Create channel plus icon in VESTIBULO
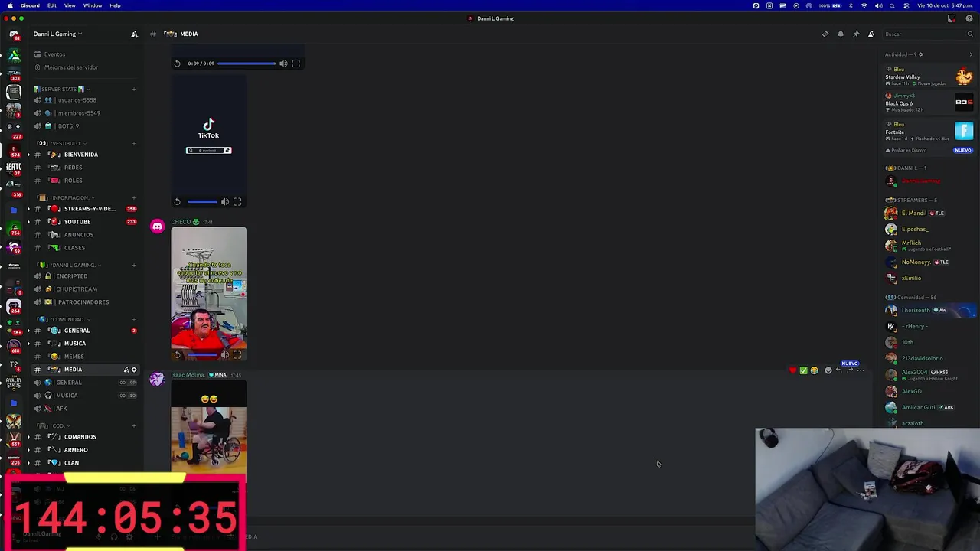Screen dimensions: 980x551 (x=134, y=143)
